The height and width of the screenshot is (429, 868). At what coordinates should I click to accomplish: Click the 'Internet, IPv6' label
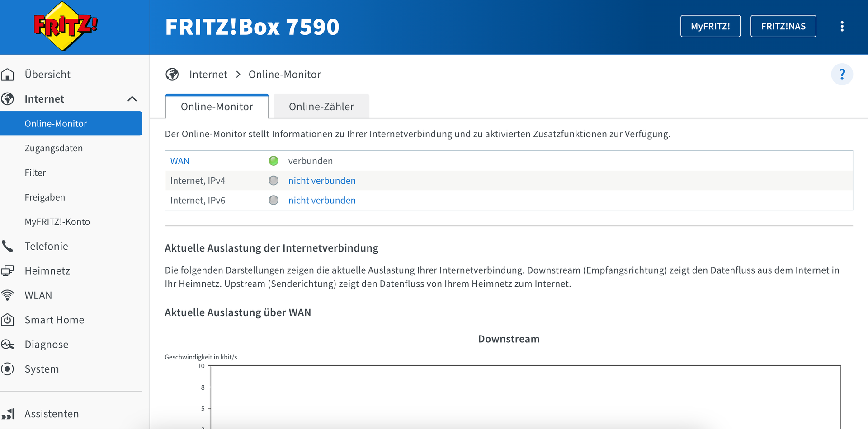[x=198, y=200]
